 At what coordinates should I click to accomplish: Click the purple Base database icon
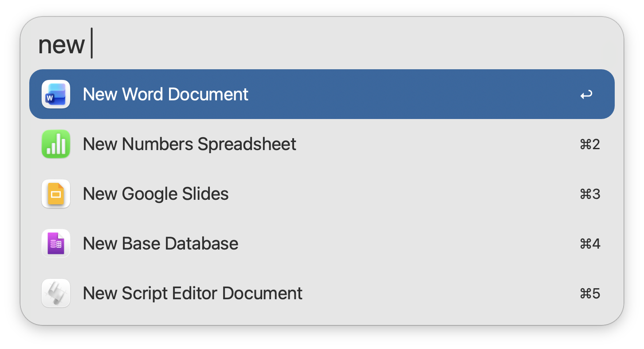point(56,243)
